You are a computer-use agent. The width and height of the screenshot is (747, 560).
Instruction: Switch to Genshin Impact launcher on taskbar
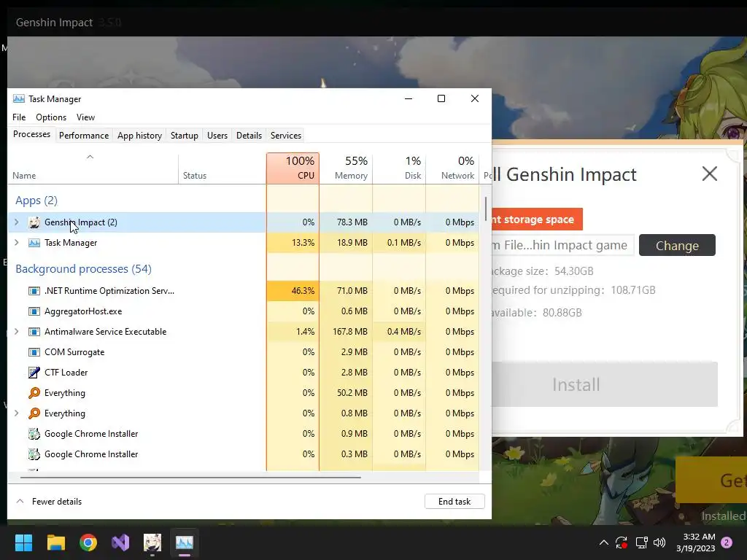coord(152,542)
